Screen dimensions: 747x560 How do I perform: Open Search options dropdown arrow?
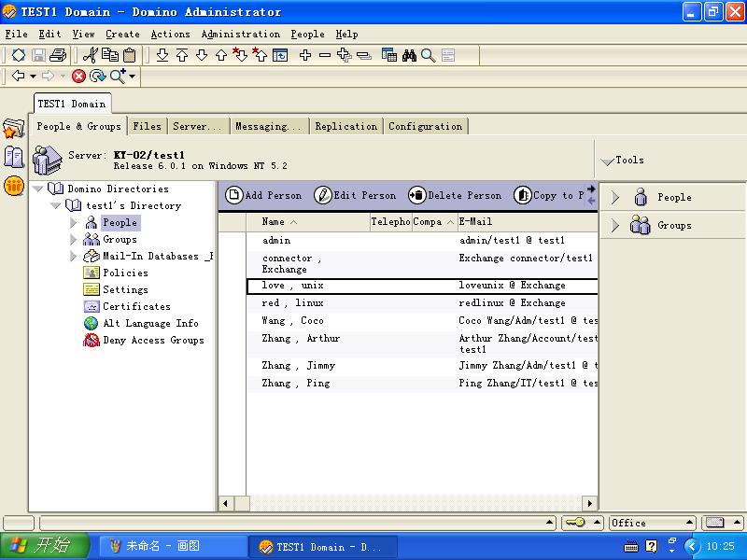[x=132, y=76]
